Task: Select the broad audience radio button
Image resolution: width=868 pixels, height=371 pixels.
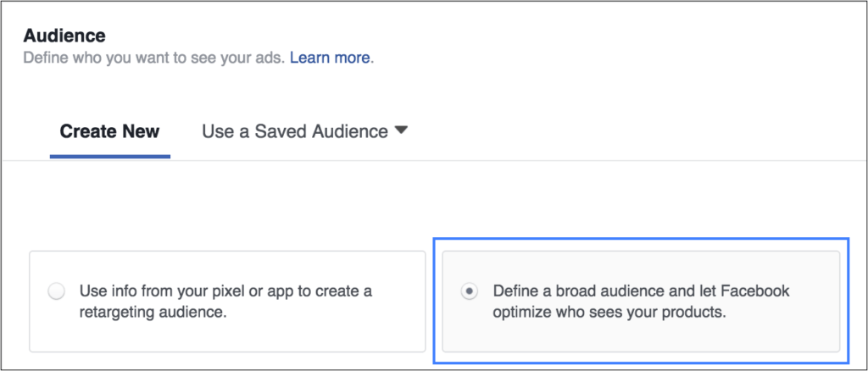Action: pos(470,291)
